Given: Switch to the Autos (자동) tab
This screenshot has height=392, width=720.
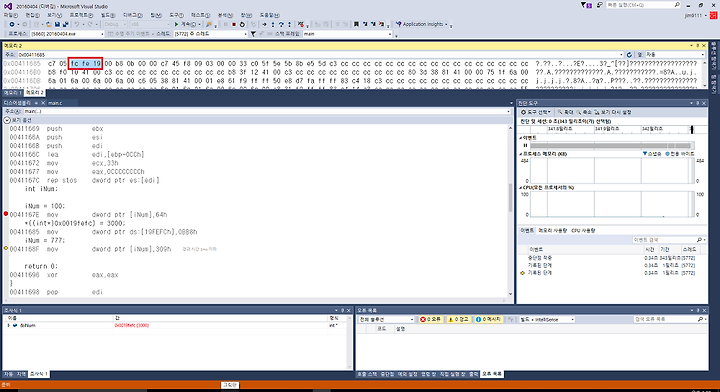Looking at the screenshot, I should [8, 374].
